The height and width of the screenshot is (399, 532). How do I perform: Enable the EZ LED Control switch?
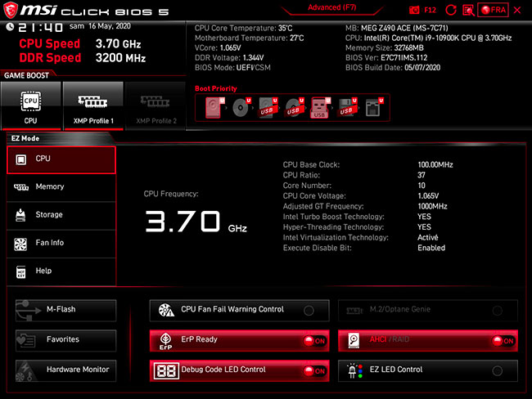click(x=498, y=370)
